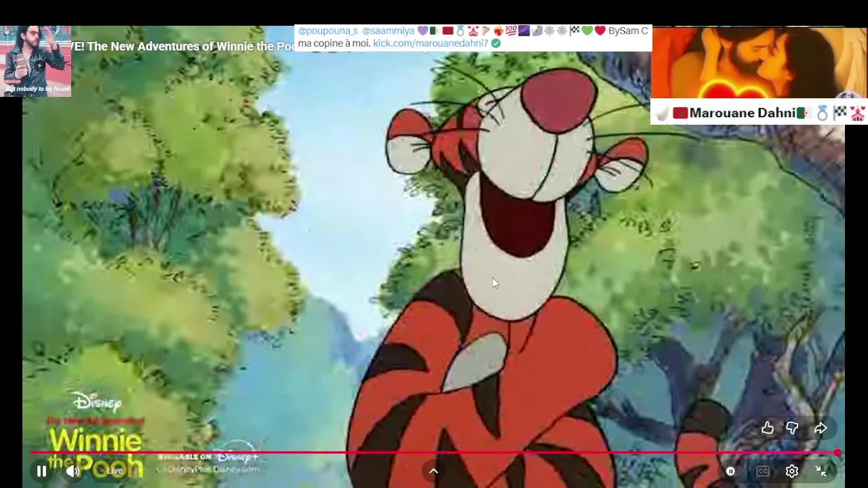Click the Live indicator button
Image resolution: width=868 pixels, height=488 pixels.
(115, 471)
